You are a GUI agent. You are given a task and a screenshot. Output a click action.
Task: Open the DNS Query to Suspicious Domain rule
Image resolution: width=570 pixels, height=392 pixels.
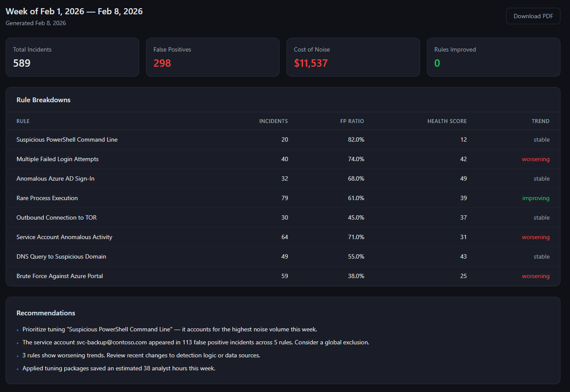(x=61, y=256)
